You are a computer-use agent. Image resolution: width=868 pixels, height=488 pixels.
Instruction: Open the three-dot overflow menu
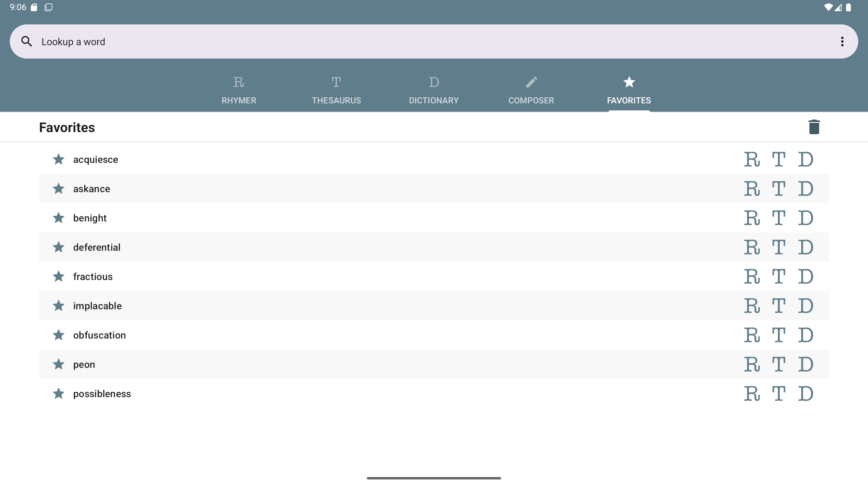coord(842,41)
